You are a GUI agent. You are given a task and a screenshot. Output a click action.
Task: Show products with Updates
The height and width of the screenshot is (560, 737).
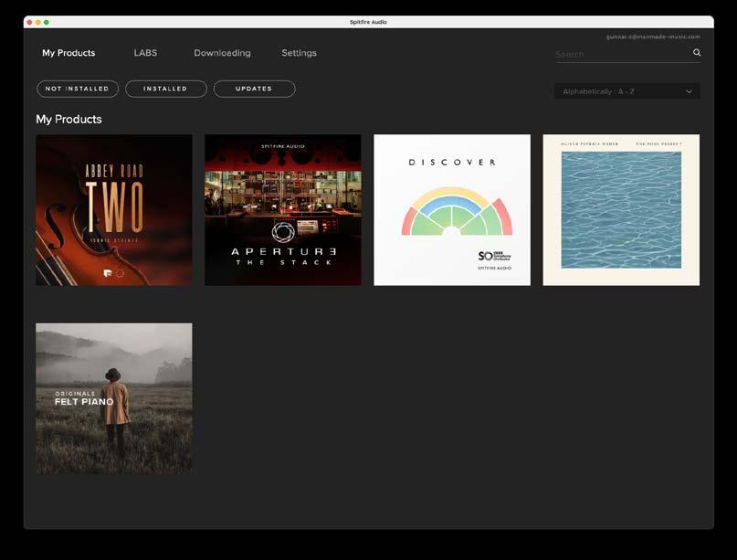click(254, 89)
